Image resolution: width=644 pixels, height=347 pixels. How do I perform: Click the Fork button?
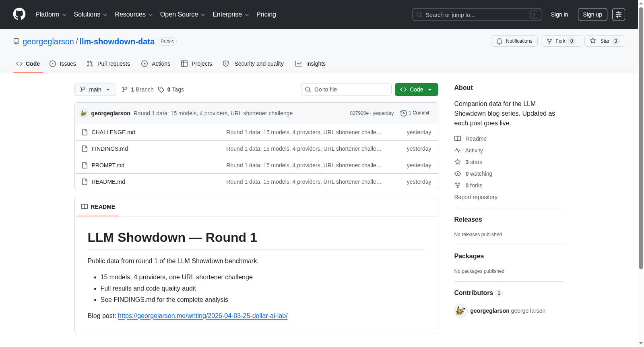561,41
